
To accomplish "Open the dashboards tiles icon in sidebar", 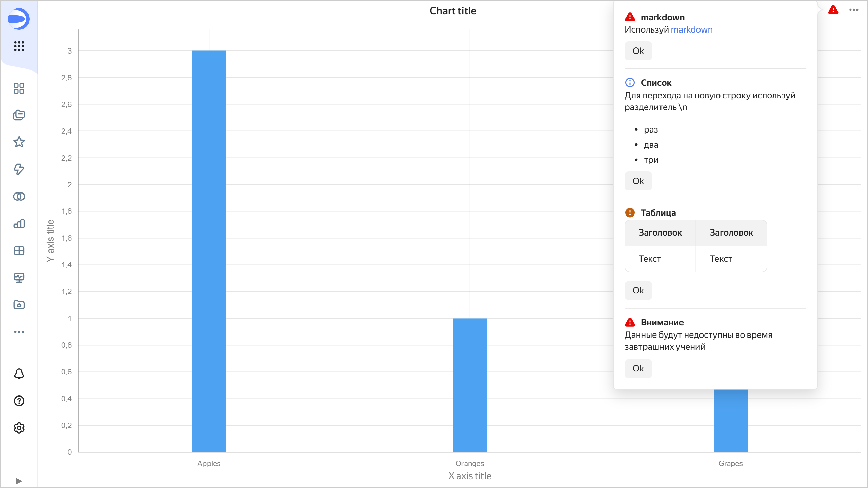I will (x=19, y=88).
